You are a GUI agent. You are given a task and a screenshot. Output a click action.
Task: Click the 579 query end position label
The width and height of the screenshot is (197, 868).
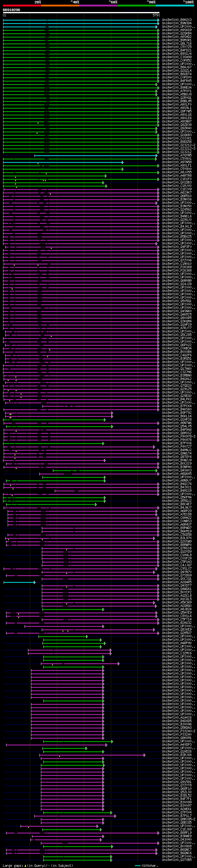(155, 15)
